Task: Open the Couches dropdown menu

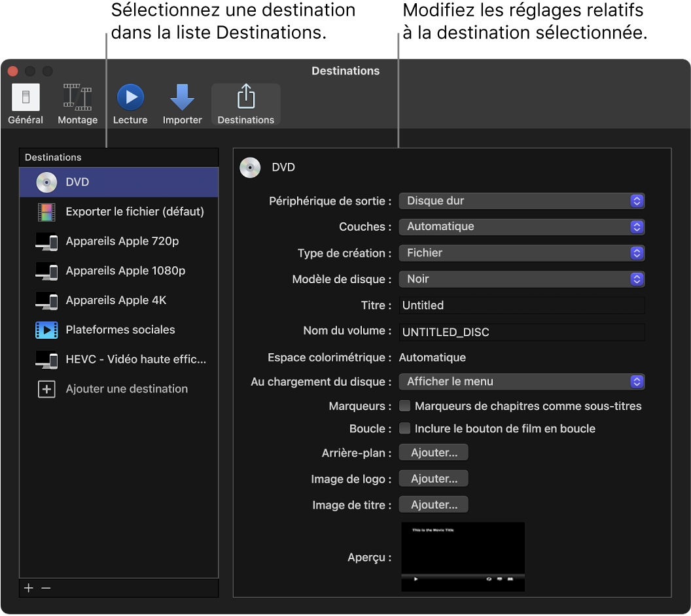Action: tap(522, 226)
